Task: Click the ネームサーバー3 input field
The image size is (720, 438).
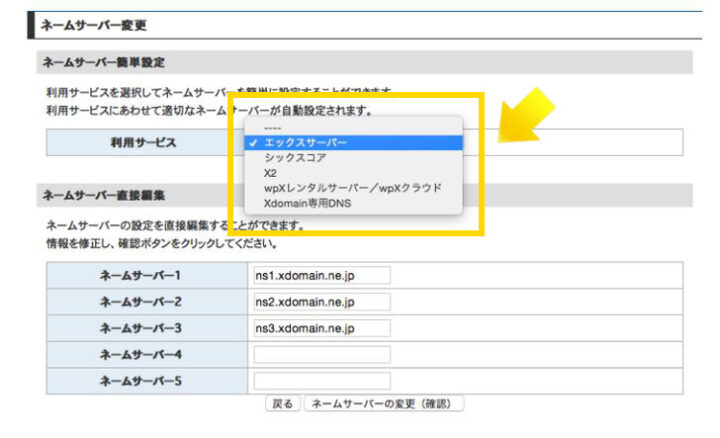Action: click(x=322, y=328)
